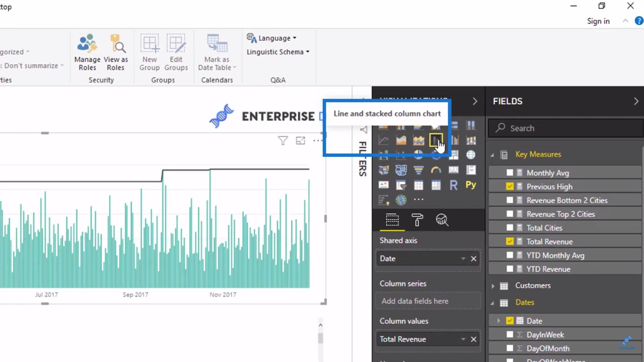The height and width of the screenshot is (362, 644).
Task: Select the Key influencers visual
Action: tap(383, 200)
